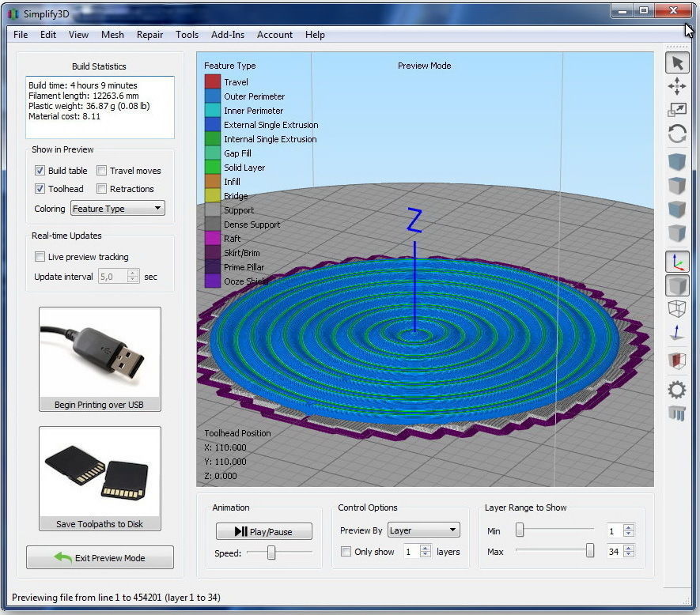Image resolution: width=700 pixels, height=615 pixels.
Task: Toggle solid model rendering icon
Action: pyautogui.click(x=678, y=285)
